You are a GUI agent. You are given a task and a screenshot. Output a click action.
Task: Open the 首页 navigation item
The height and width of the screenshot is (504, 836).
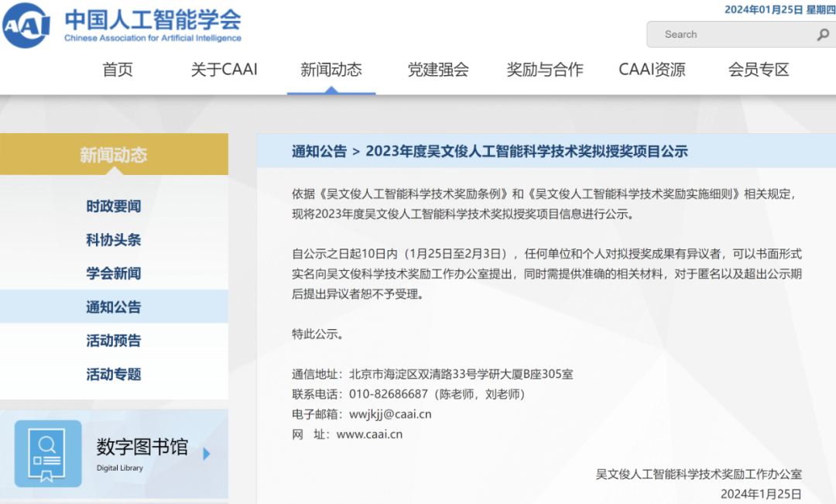[118, 70]
